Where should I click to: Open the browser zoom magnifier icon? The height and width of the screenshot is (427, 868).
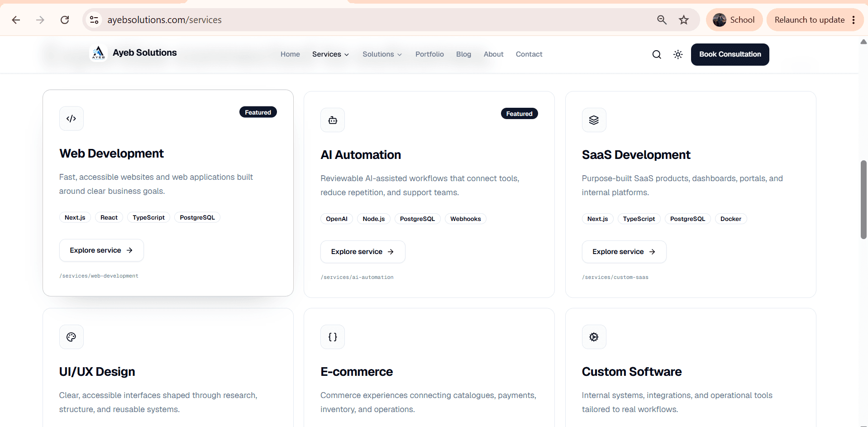662,20
